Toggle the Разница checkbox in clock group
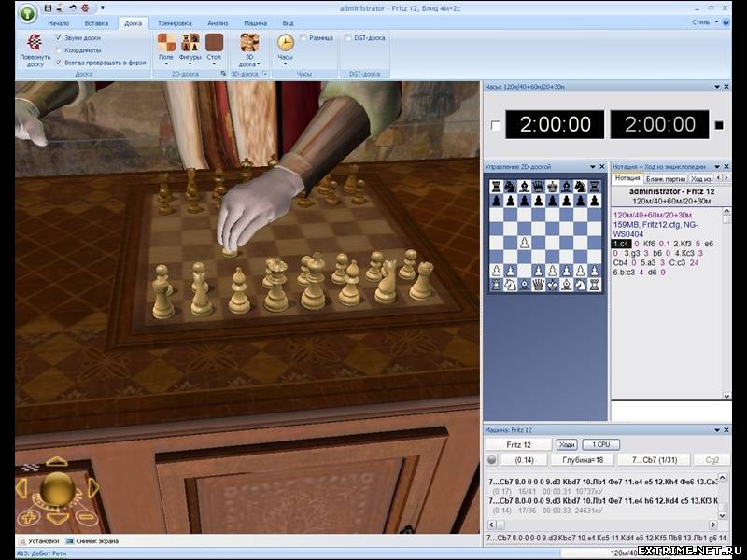This screenshot has height=560, width=747. [303, 38]
